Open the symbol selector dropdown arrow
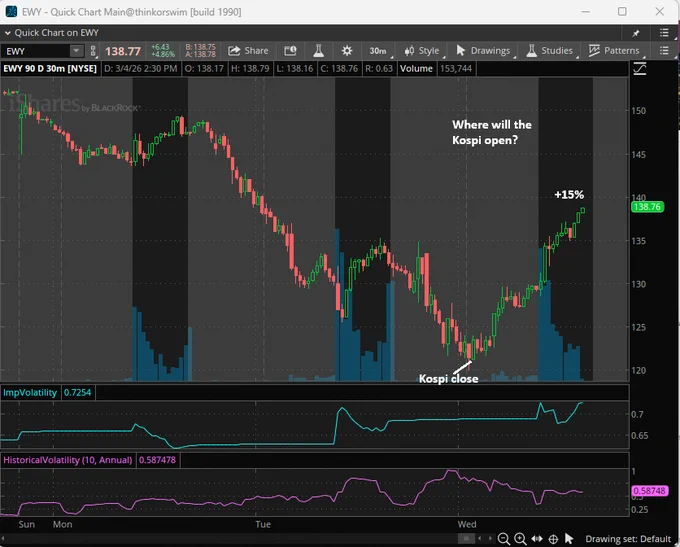Viewport: 680px width, 547px height. [76, 51]
